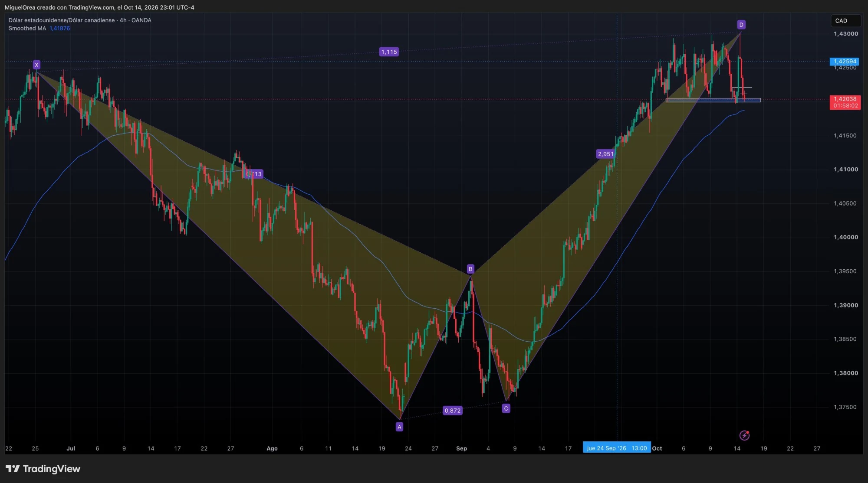868x483 pixels.
Task: Click the 24 date on the time axis
Action: pos(408,448)
